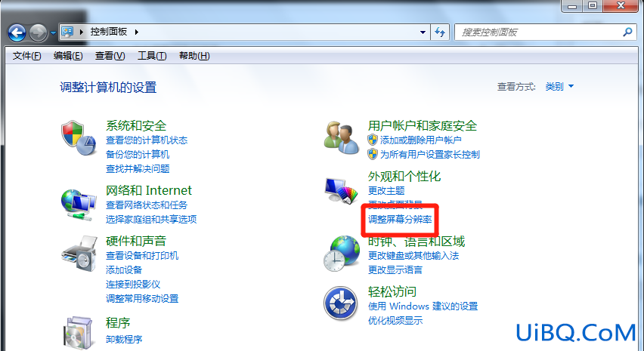This screenshot has width=644, height=351.
Task: Click 查找并解决问题 link
Action: (x=138, y=169)
